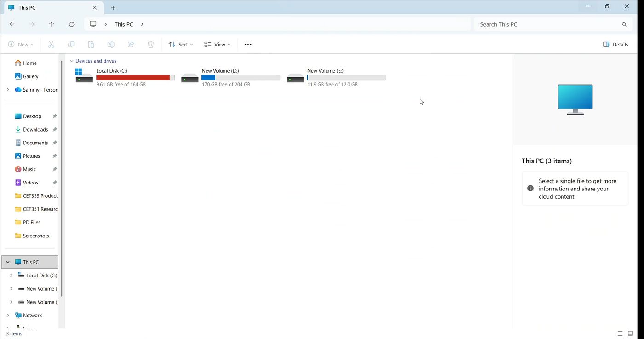Screen dimensions: 644x339
Task: Click chevron before This PC in address bar
Action: 106,24
